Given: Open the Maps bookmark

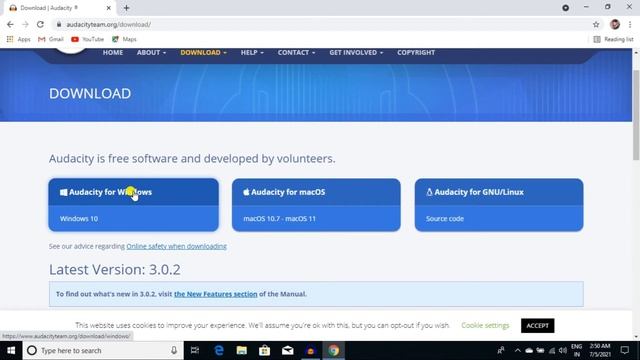Looking at the screenshot, I should tap(124, 39).
